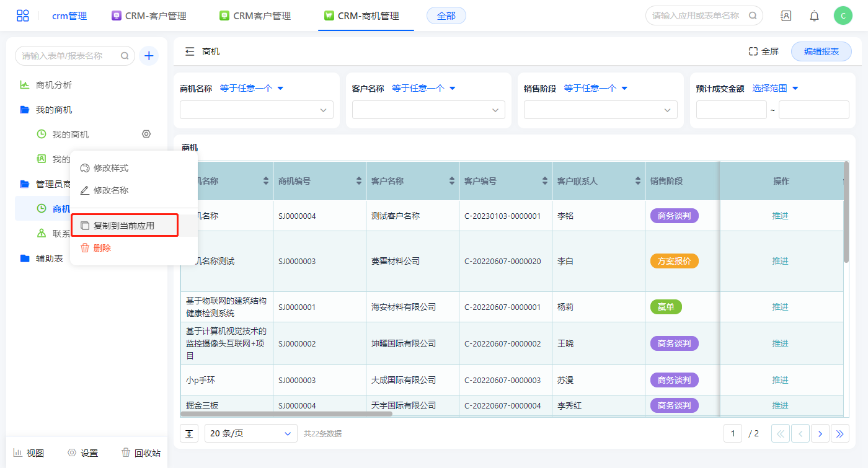Click the collapse rows icon beside page size
The image size is (868, 468).
pos(189,434)
